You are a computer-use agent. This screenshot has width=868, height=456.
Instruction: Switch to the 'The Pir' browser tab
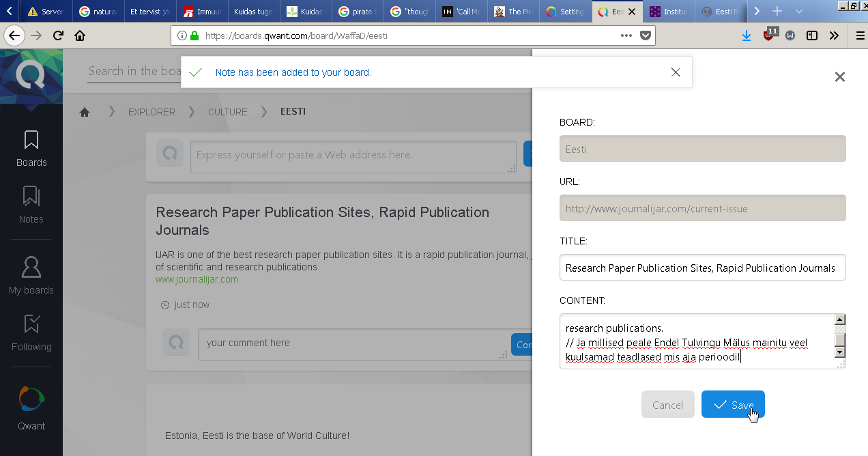513,12
